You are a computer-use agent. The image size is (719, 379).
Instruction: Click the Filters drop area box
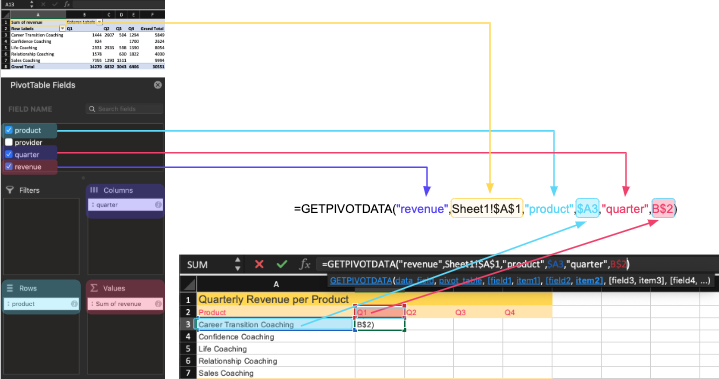(x=41, y=236)
